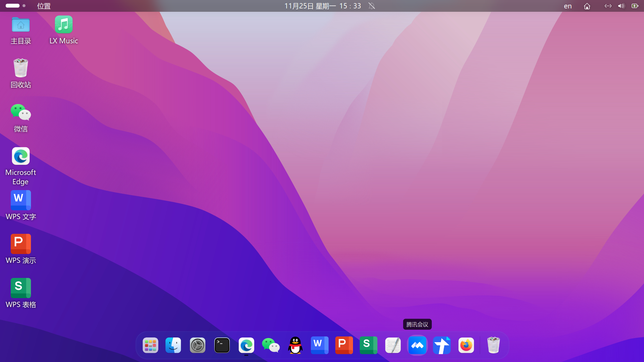Open WPS Writer icon in the dock
Viewport: 644px width, 362px height.
pos(320,345)
